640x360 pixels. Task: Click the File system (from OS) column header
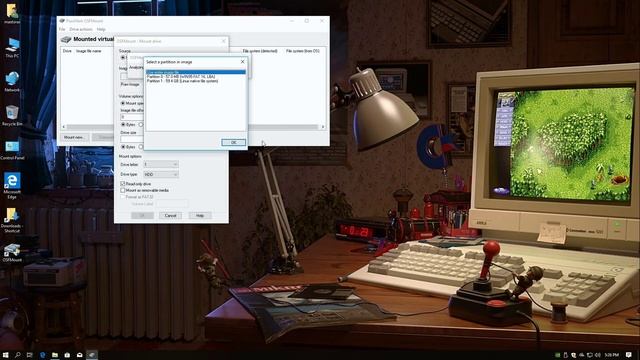click(302, 51)
